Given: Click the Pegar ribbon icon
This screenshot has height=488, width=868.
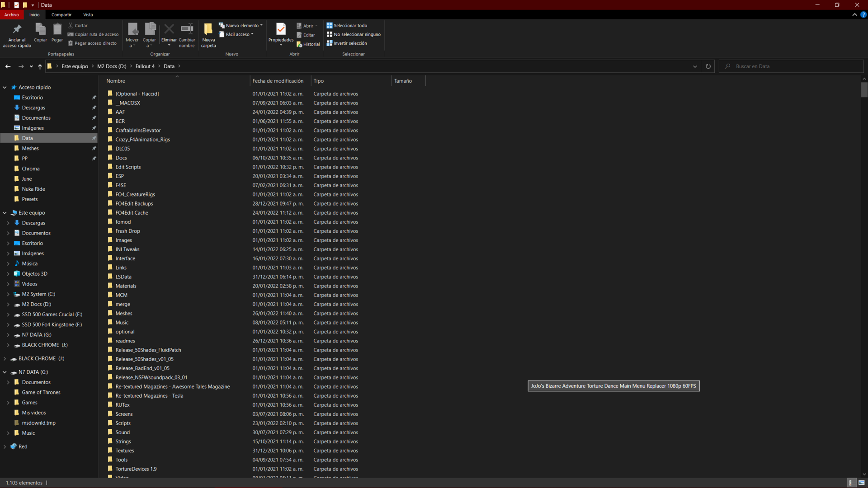Looking at the screenshot, I should click(x=57, y=30).
